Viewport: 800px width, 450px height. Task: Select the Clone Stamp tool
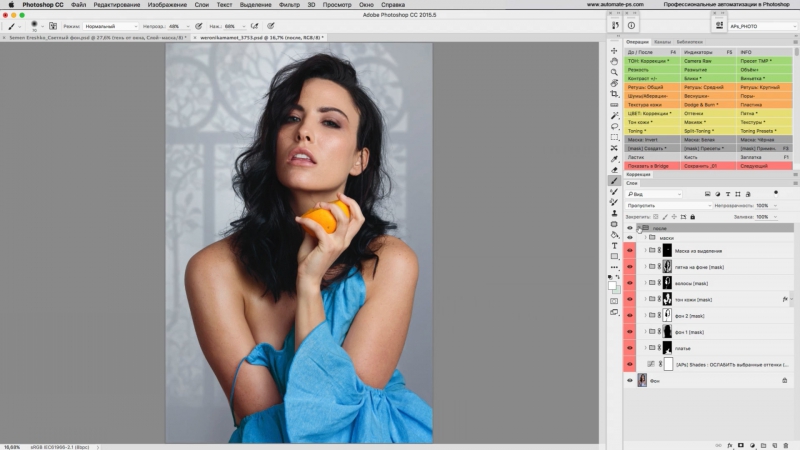click(x=614, y=213)
